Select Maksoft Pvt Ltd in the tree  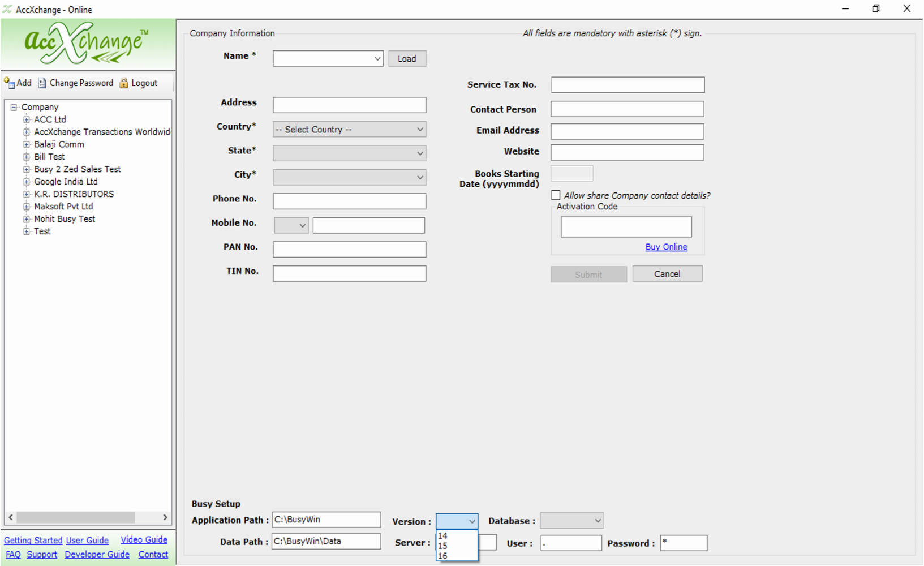[63, 207]
